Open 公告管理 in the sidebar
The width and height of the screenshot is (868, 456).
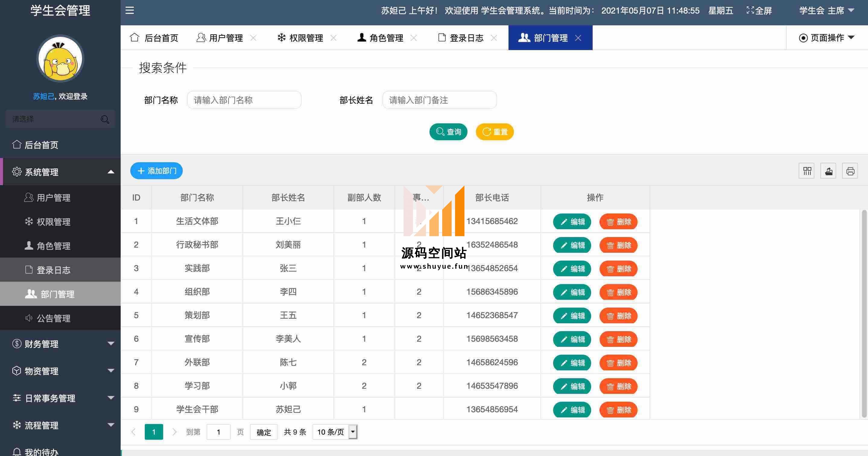point(60,318)
